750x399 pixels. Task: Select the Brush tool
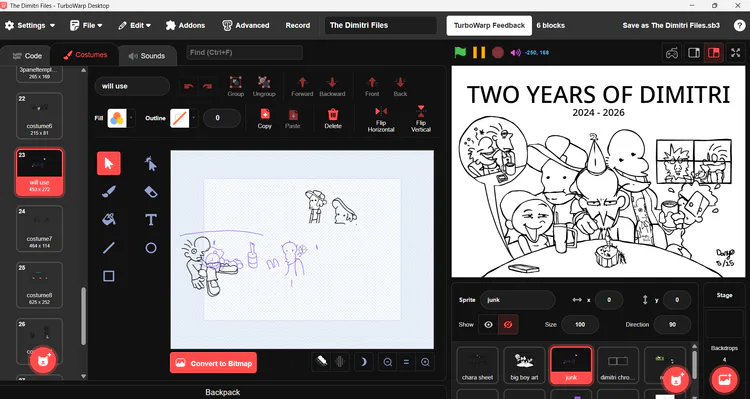click(109, 191)
